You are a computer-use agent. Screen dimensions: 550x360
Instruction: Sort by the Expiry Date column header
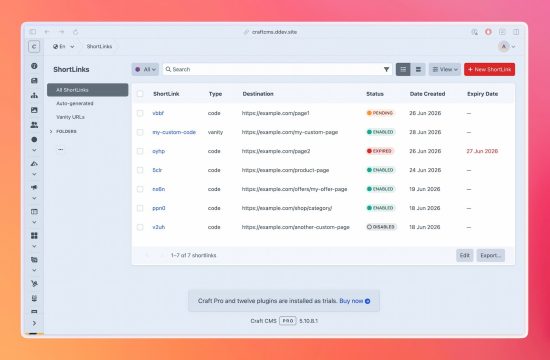click(x=482, y=94)
